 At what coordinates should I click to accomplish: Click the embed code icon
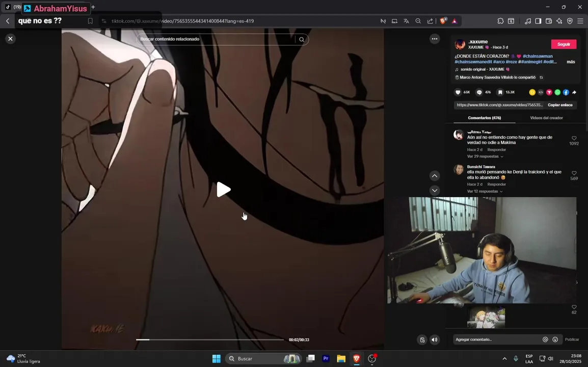tap(541, 92)
